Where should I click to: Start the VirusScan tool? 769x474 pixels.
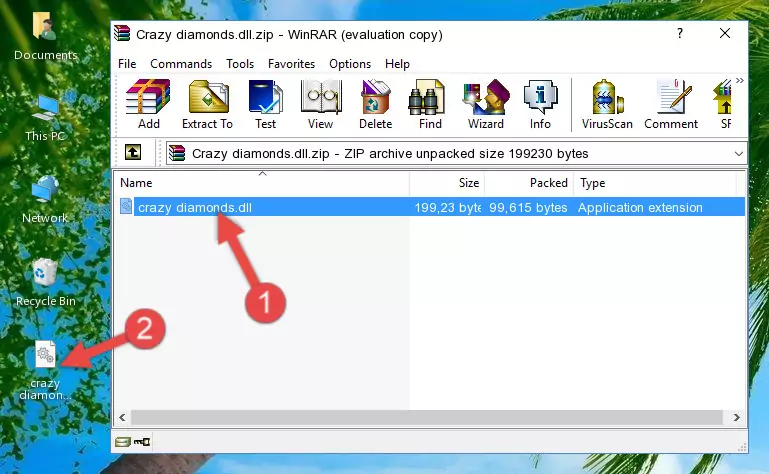[x=607, y=104]
